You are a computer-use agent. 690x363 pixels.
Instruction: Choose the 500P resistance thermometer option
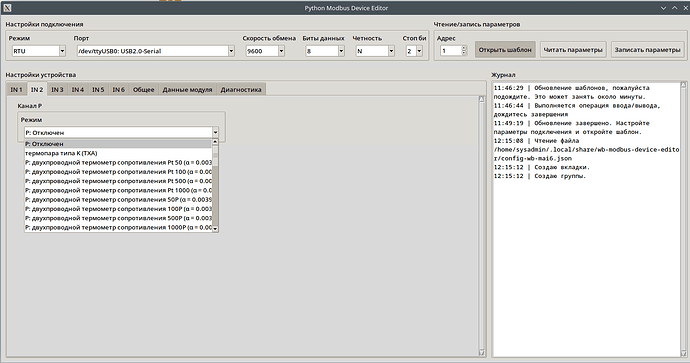(118, 218)
